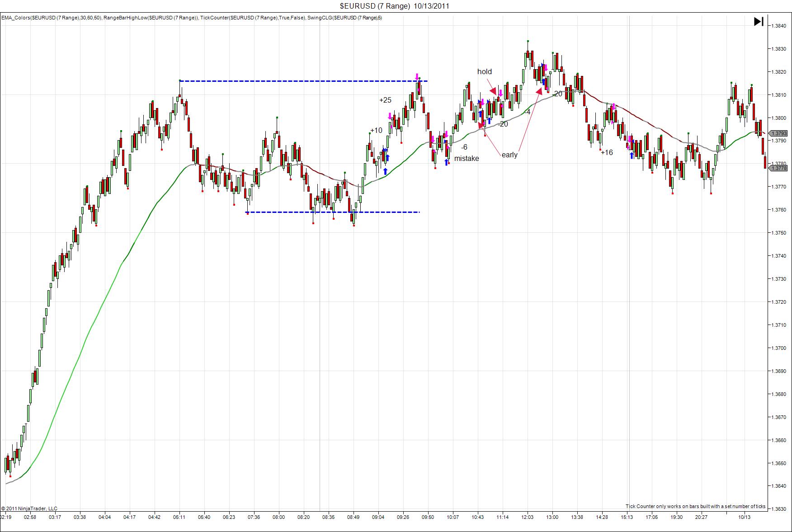Click the 09:50 time axis label

(x=428, y=517)
